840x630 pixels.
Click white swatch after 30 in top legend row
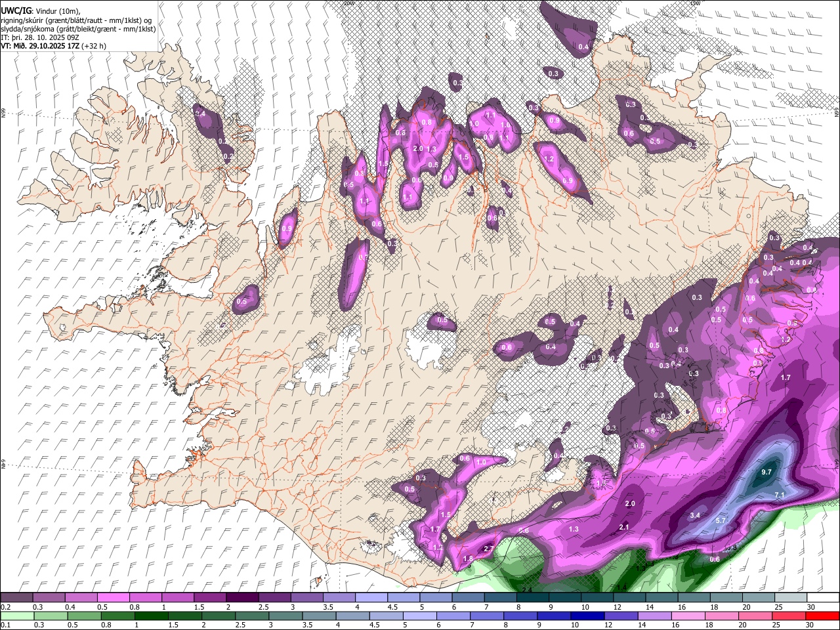(823, 597)
